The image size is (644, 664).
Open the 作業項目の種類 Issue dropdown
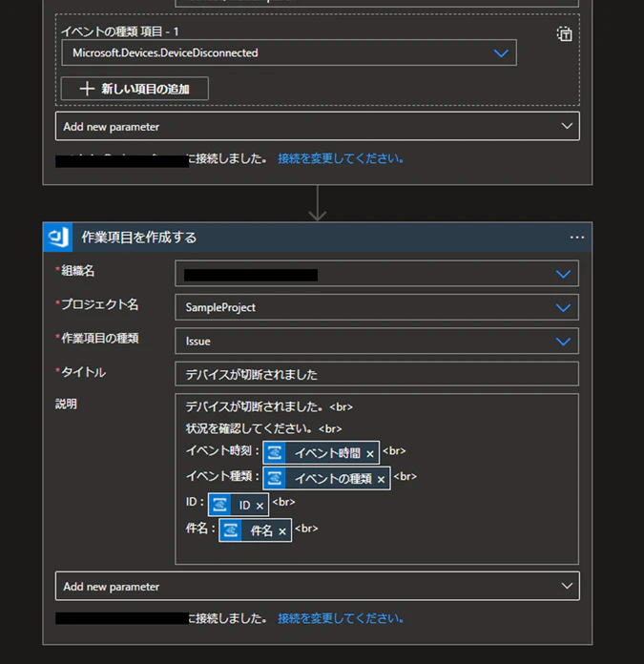[377, 342]
